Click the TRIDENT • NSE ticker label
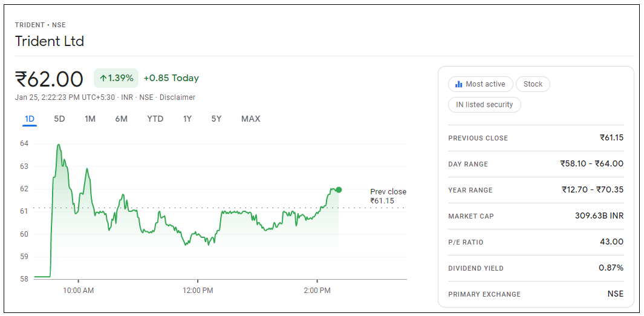 (41, 25)
